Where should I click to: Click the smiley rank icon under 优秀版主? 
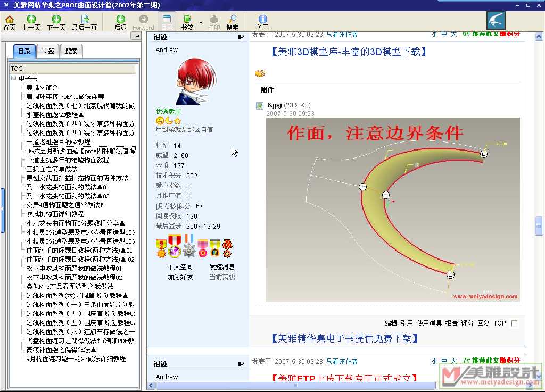pos(160,121)
